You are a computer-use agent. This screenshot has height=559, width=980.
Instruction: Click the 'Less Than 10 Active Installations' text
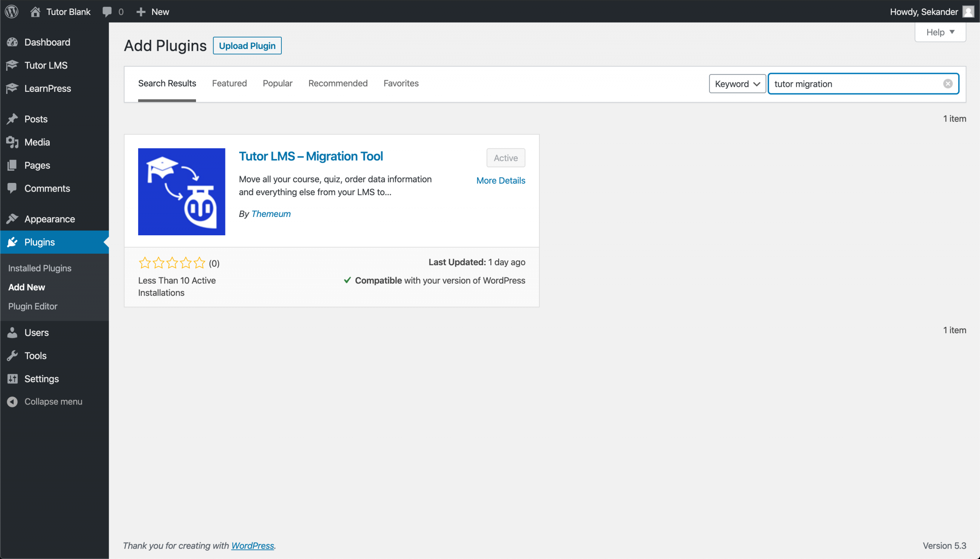[177, 287]
